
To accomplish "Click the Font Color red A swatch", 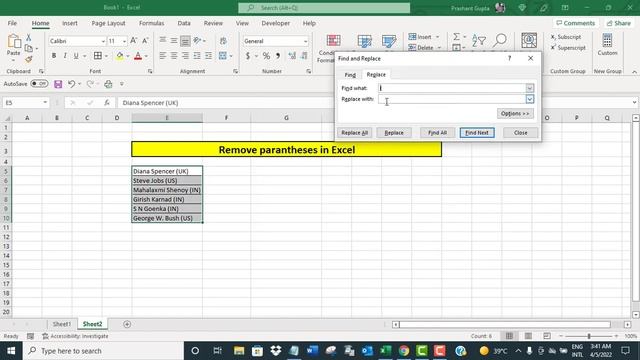I will [x=138, y=56].
